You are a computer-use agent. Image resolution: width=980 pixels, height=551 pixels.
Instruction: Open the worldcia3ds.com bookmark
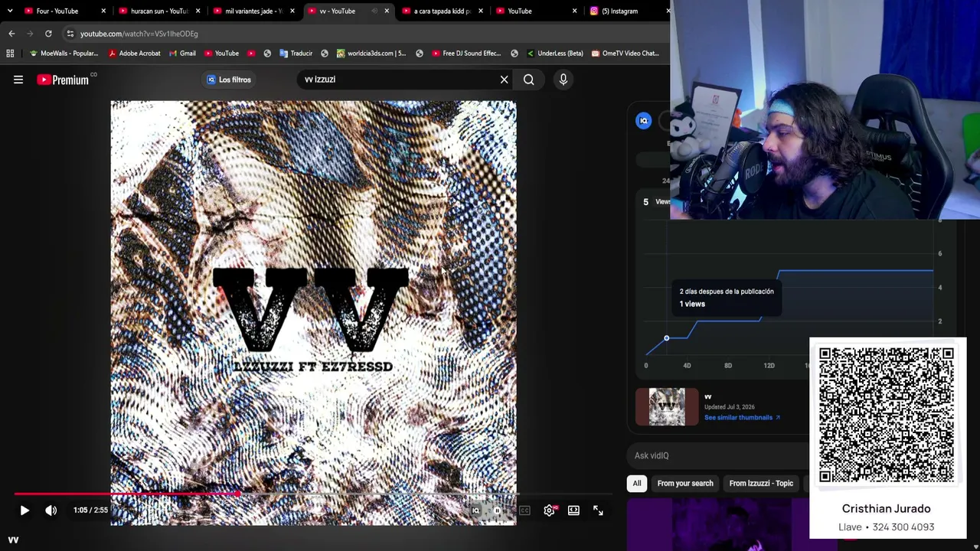pyautogui.click(x=371, y=54)
